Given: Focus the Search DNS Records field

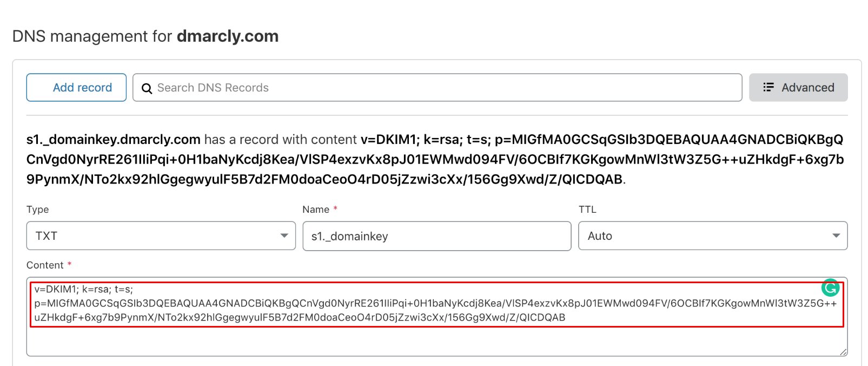Looking at the screenshot, I should (x=437, y=87).
